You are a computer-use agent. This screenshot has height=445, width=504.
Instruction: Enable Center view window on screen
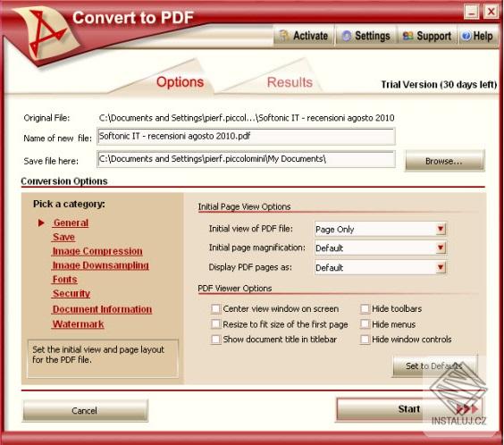[215, 309]
